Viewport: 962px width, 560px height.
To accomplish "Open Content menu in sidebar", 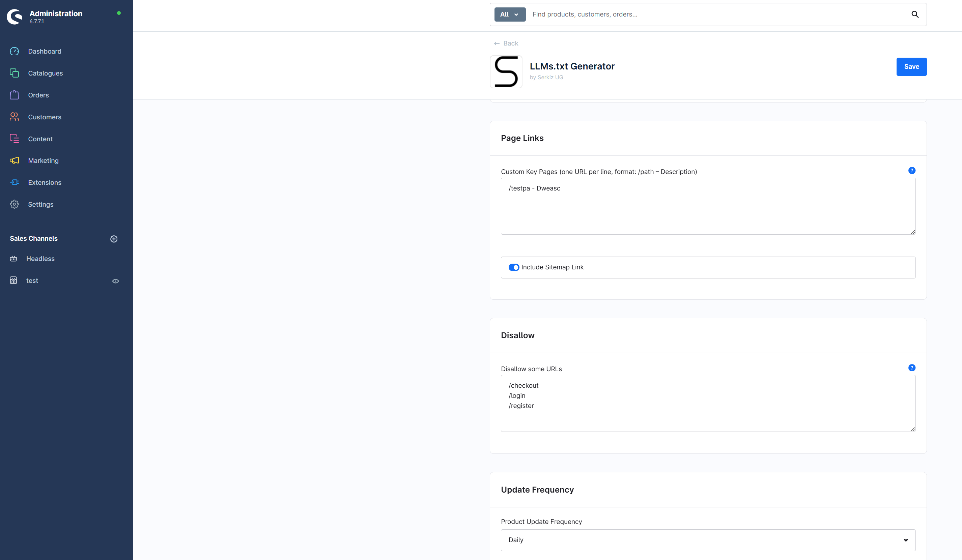I will 40,139.
